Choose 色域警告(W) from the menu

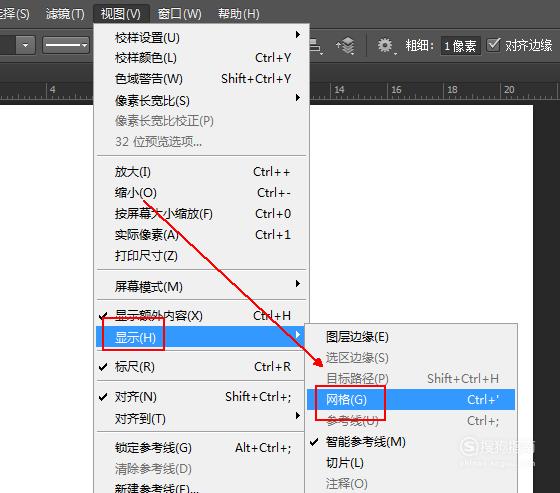(201, 79)
